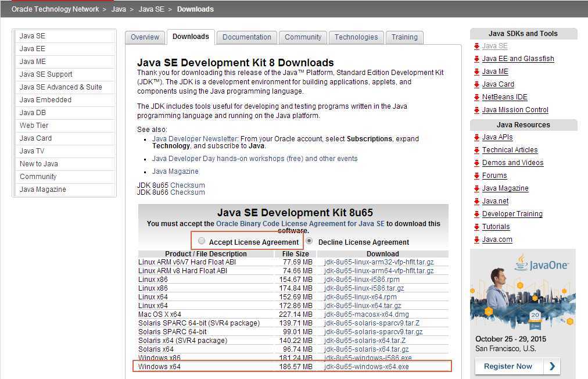Viewport: 588px width, 379px height.
Task: Click the 227.14 MB file size cell
Action: tap(296, 314)
